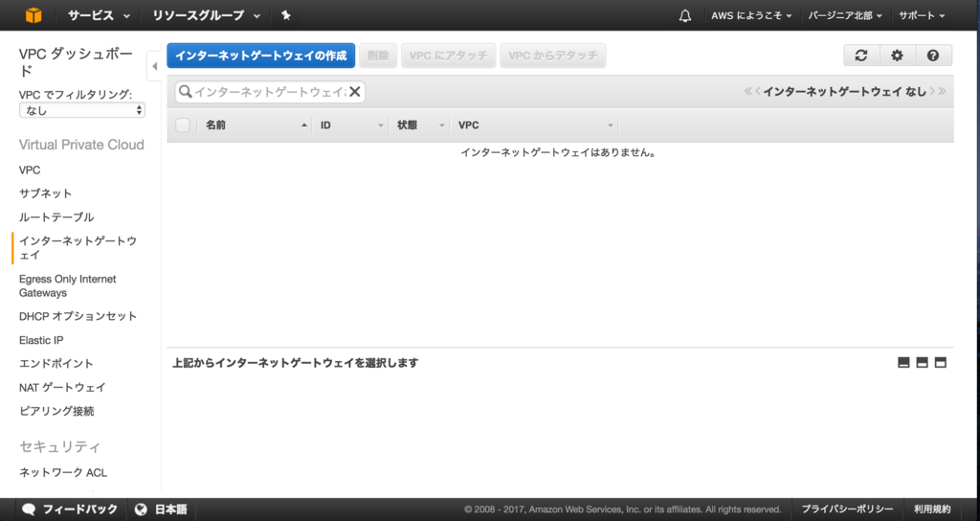Click the search magnifier icon
The width and height of the screenshot is (980, 521).
click(x=185, y=92)
